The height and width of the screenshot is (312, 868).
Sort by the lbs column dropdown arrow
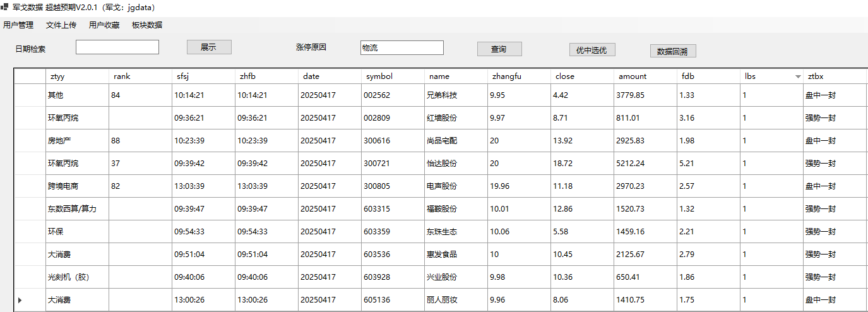798,76
